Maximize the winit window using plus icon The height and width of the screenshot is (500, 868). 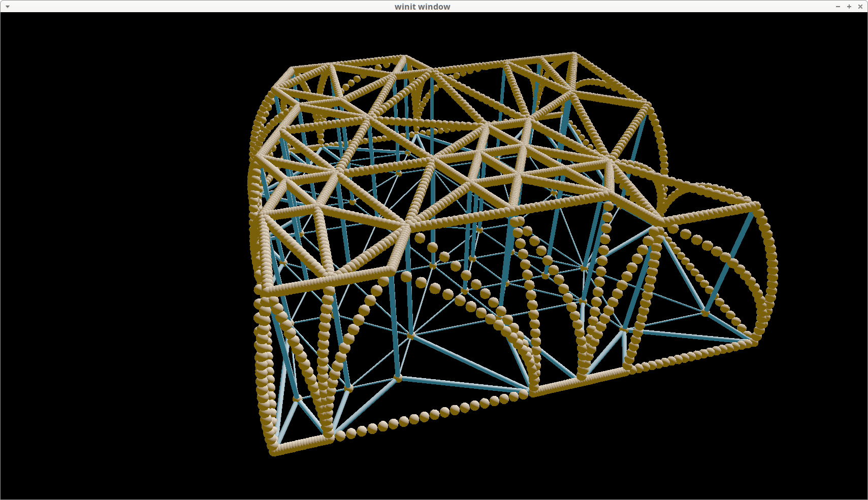coord(849,7)
